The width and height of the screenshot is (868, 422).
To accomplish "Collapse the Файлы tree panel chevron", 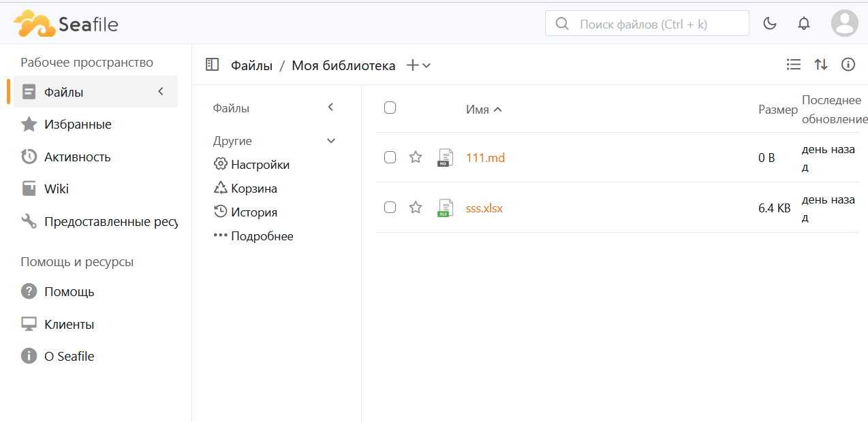I will [331, 108].
